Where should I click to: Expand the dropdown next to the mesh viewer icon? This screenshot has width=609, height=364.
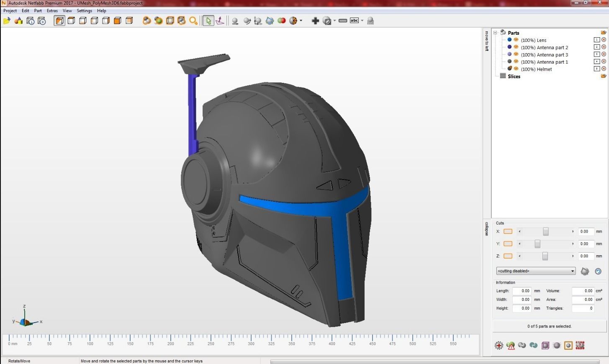click(334, 21)
